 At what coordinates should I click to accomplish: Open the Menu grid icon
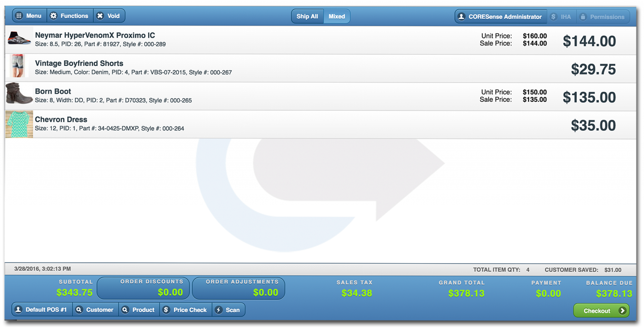click(x=19, y=15)
